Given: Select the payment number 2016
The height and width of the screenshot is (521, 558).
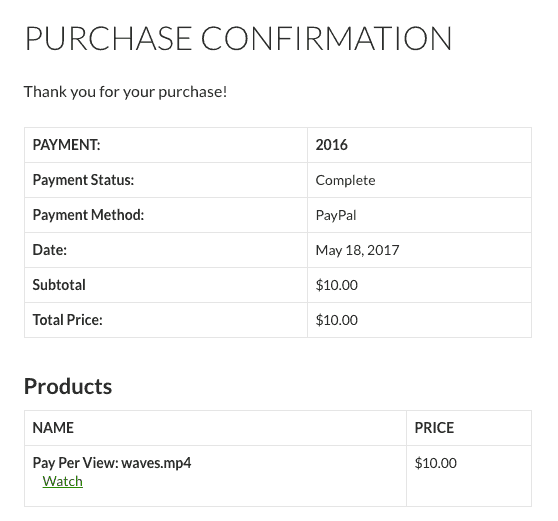Looking at the screenshot, I should point(331,145).
